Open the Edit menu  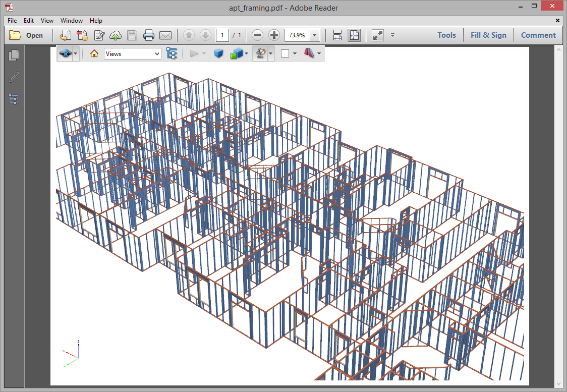tap(29, 21)
